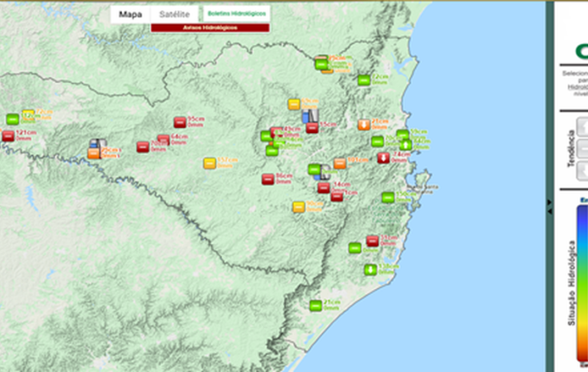
Task: Click the yellow station marker labeled 157cm
Action: pyautogui.click(x=209, y=163)
